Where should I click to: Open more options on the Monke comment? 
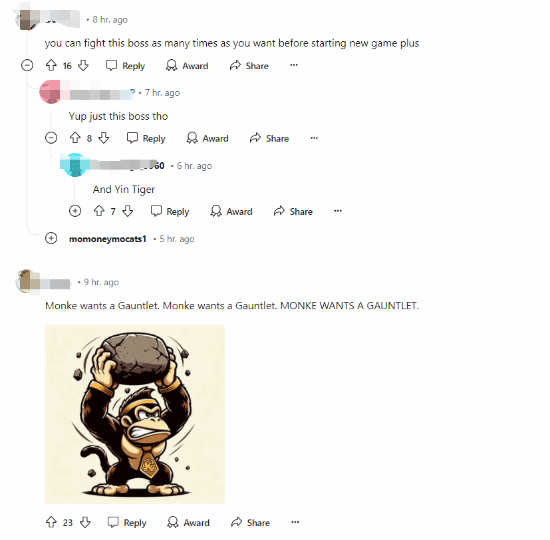(295, 522)
